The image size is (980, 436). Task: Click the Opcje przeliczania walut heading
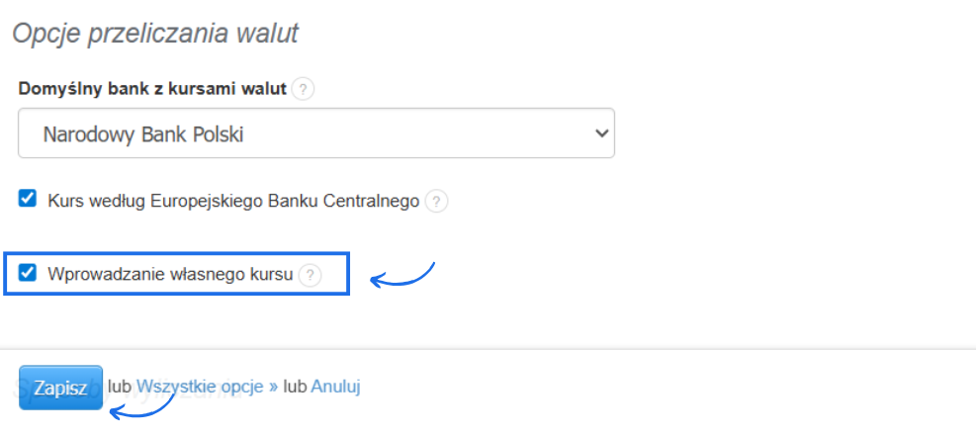point(154,33)
